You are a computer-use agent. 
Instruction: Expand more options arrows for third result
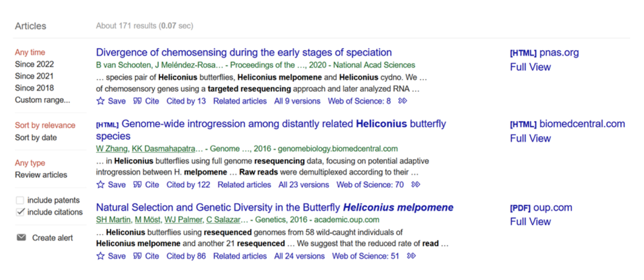tap(411, 256)
